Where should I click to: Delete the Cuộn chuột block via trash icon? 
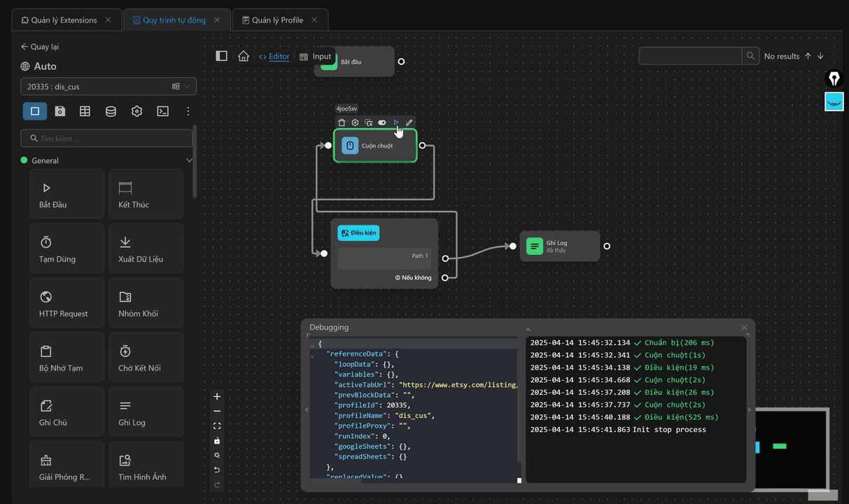click(x=342, y=122)
